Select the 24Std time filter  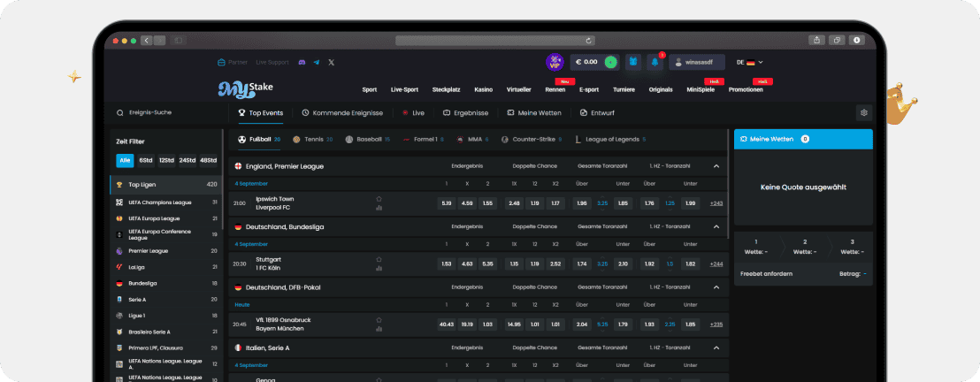(188, 161)
